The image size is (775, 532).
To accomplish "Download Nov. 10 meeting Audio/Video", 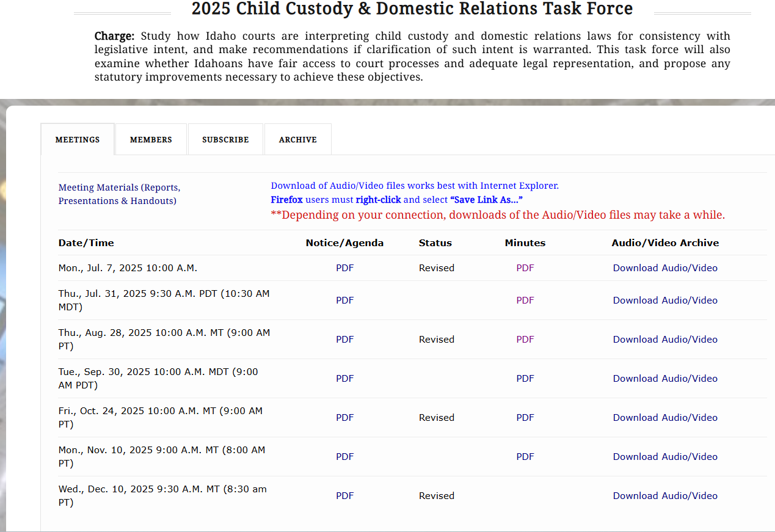I will point(665,457).
